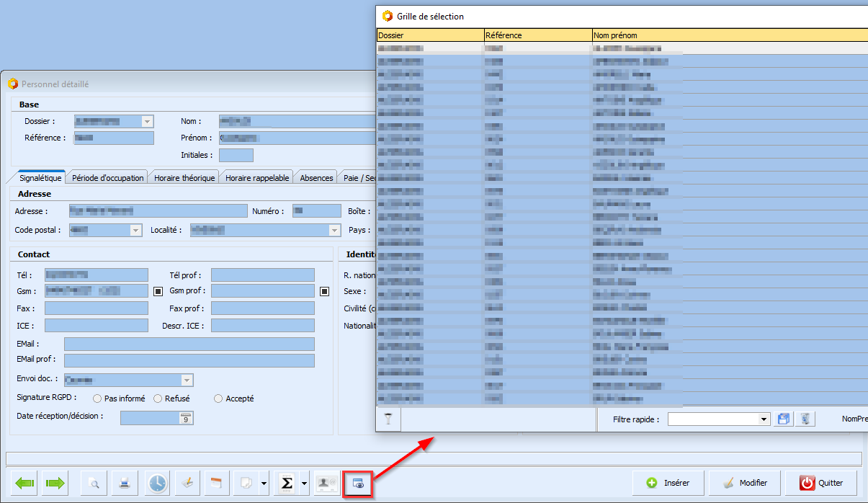Open the 'Filtre rapide' combo box
Screen dimensions: 868x503
(x=764, y=419)
